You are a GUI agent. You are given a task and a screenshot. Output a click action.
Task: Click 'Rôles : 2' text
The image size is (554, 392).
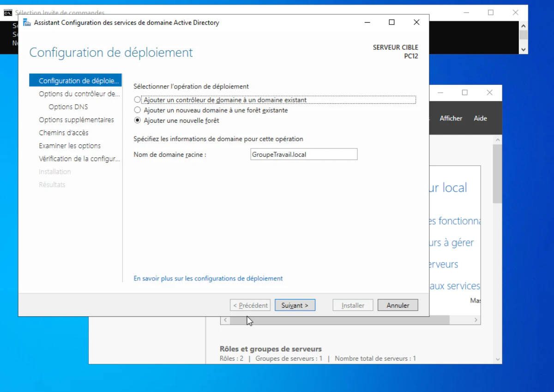pos(231,358)
